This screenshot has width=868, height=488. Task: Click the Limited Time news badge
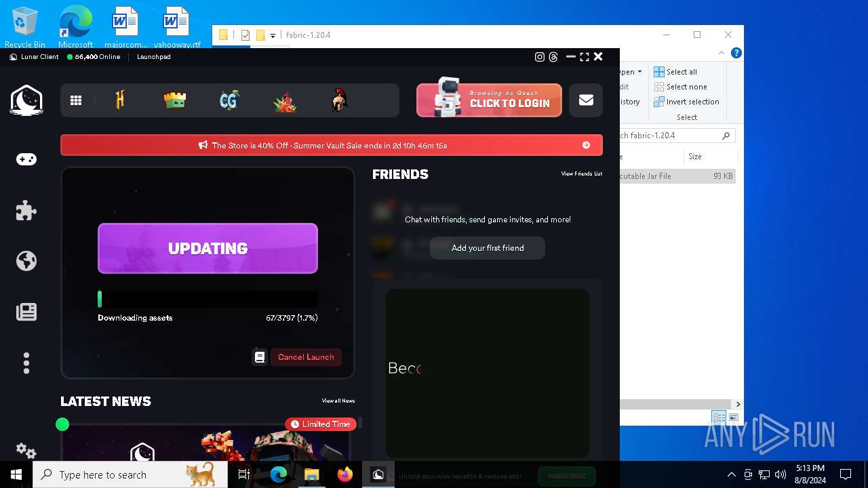[320, 424]
